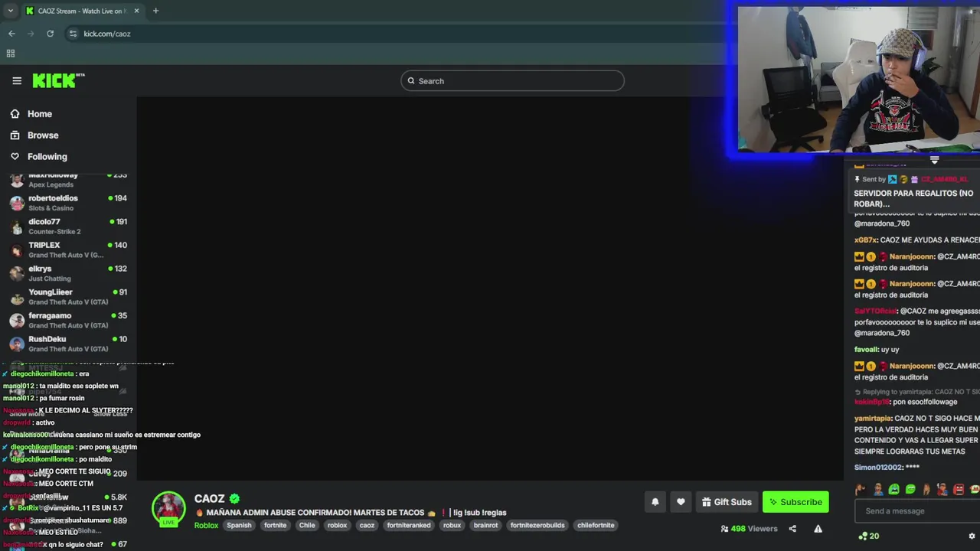Select the fortniteranked tag
This screenshot has width=980, height=551.
click(x=409, y=526)
